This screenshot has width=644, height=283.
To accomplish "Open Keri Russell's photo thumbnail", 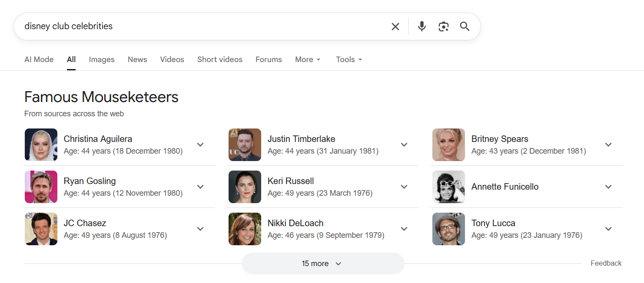I will click(x=245, y=187).
